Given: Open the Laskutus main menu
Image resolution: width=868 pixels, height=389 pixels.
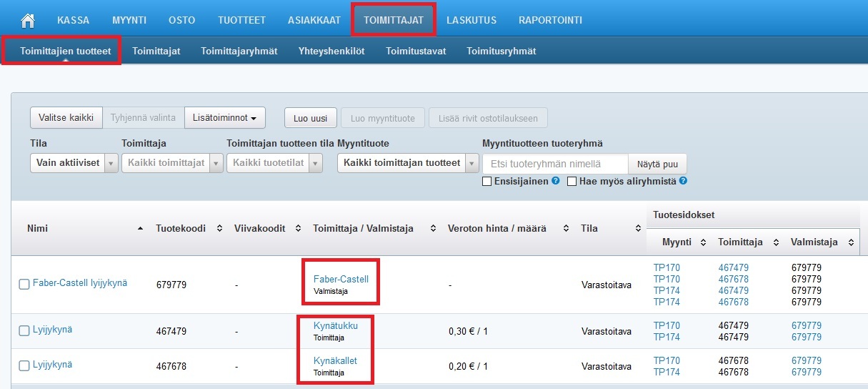Looking at the screenshot, I should 471,20.
